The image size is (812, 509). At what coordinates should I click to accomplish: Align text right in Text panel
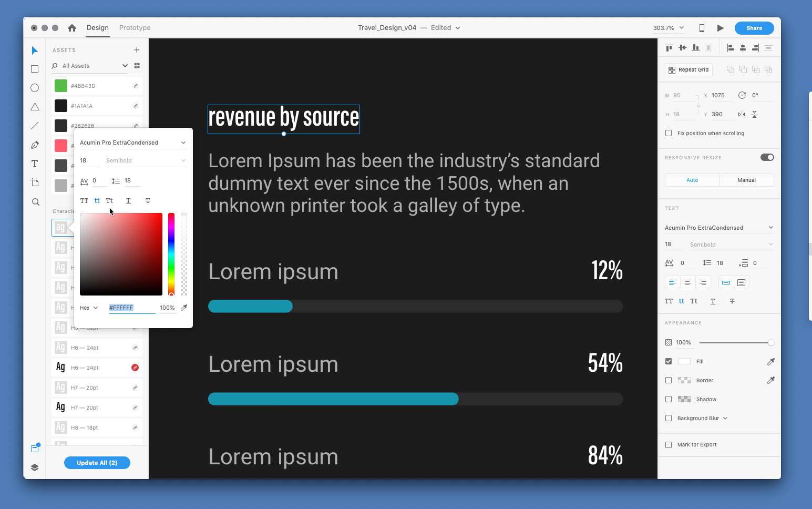click(x=703, y=282)
